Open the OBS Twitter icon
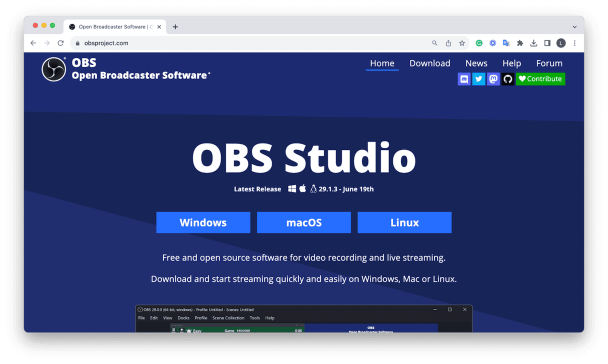Image resolution: width=608 pixels, height=364 pixels. tap(478, 78)
